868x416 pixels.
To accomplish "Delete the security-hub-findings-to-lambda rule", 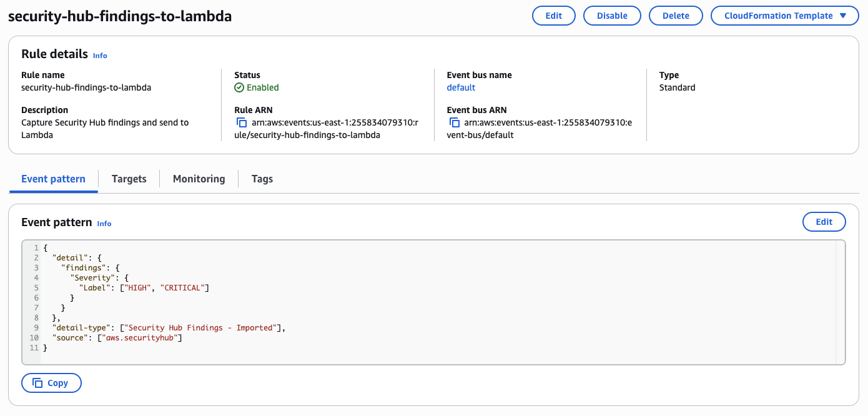I will 676,15.
